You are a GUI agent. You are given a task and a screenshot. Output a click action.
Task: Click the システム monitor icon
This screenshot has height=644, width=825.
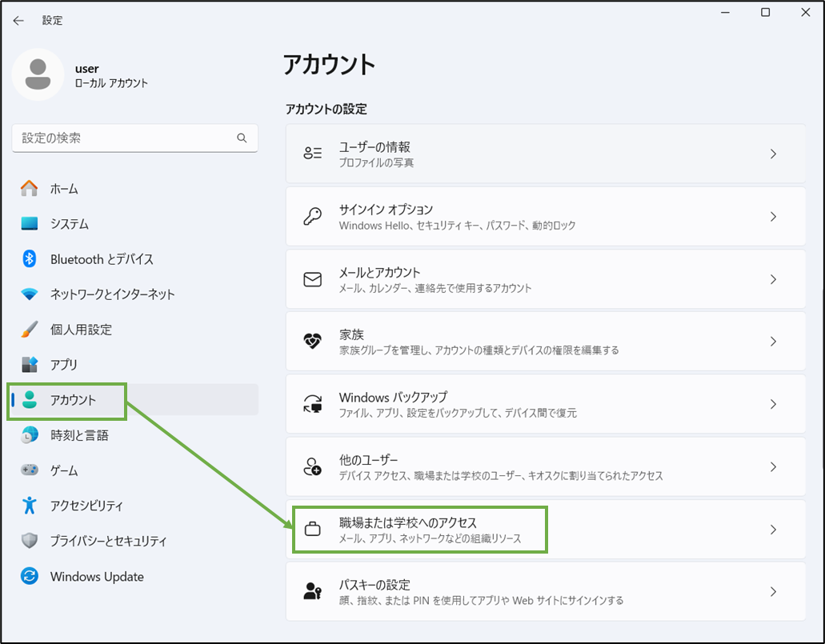30,224
